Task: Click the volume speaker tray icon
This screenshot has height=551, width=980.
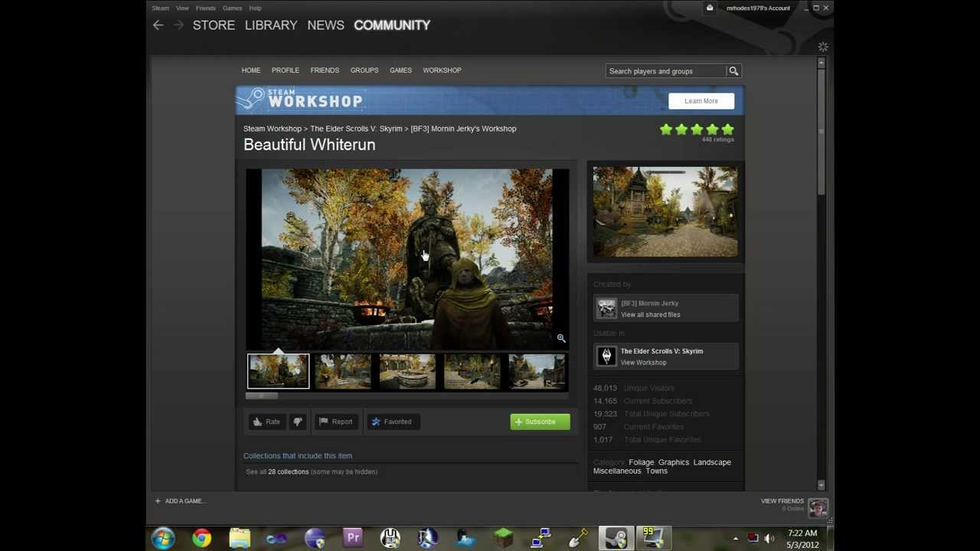Action: click(769, 539)
